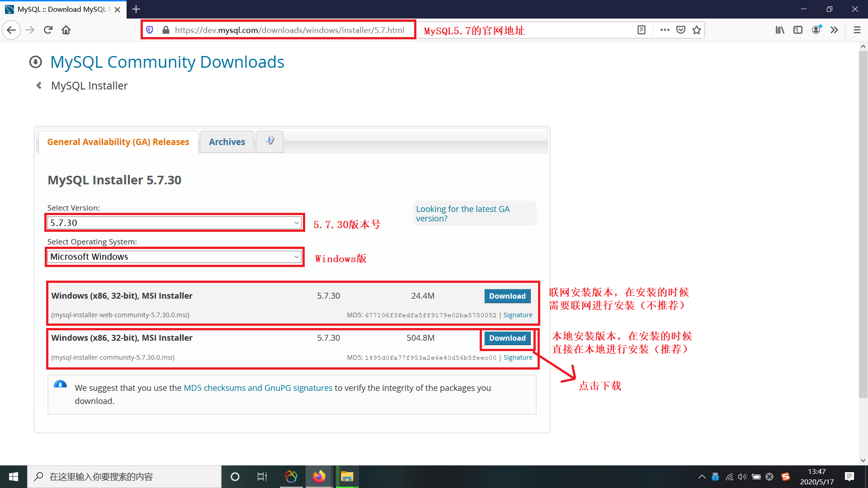Open the Windows Start menu
Viewport: 868px width, 488px height.
14,477
